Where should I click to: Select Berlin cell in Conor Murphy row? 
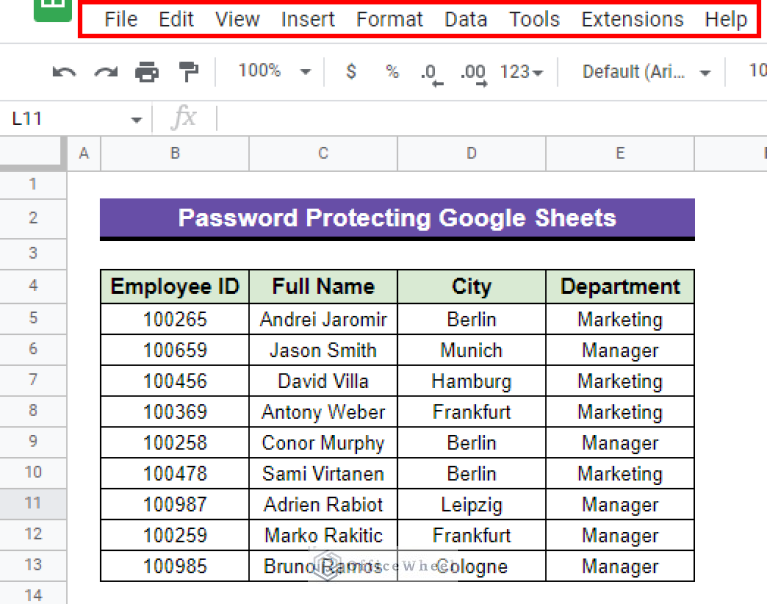[x=471, y=443]
